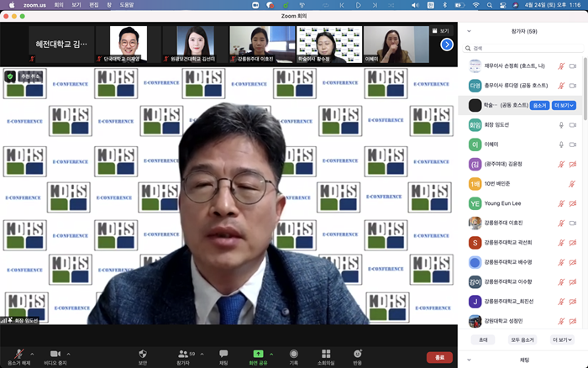This screenshot has height=368, width=588.
Task: Toggle camera icon for 재무이사 손정희
Action: click(573, 66)
